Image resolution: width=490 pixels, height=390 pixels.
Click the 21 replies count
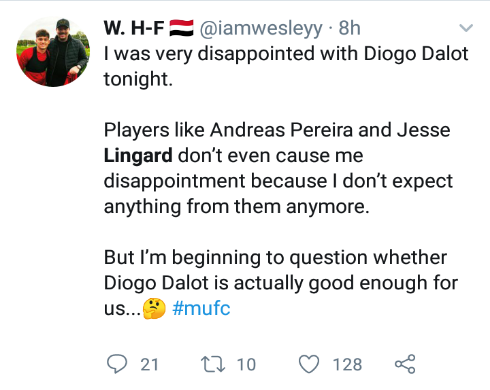pyautogui.click(x=149, y=364)
